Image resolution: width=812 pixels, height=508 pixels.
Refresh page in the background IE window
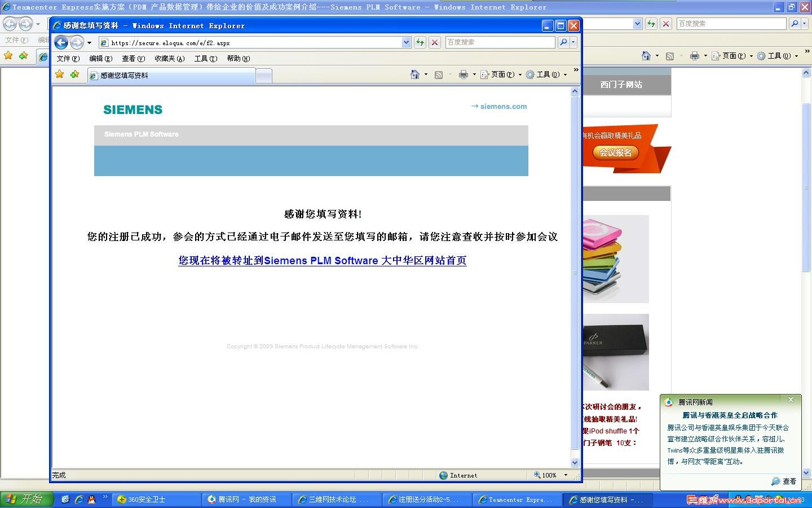[651, 24]
